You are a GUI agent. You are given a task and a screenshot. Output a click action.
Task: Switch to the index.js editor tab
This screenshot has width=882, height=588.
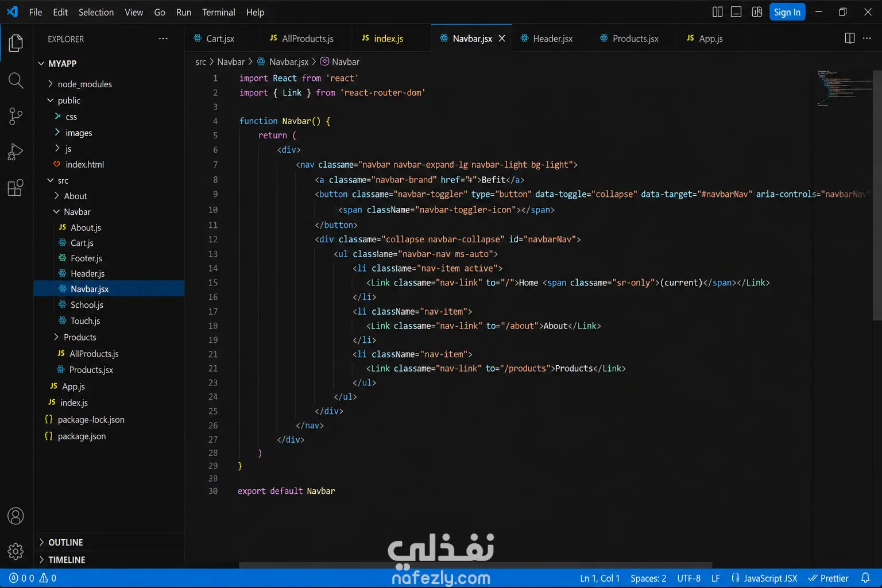[x=388, y=38]
